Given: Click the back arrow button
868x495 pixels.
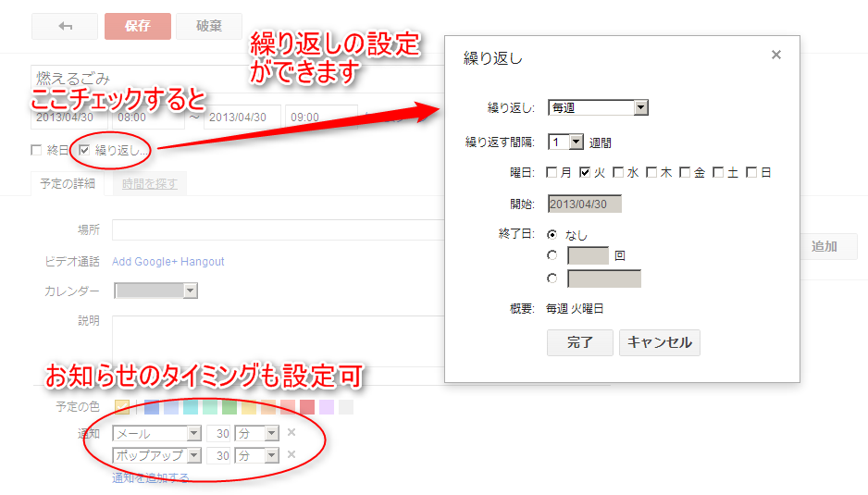Looking at the screenshot, I should click(x=65, y=26).
